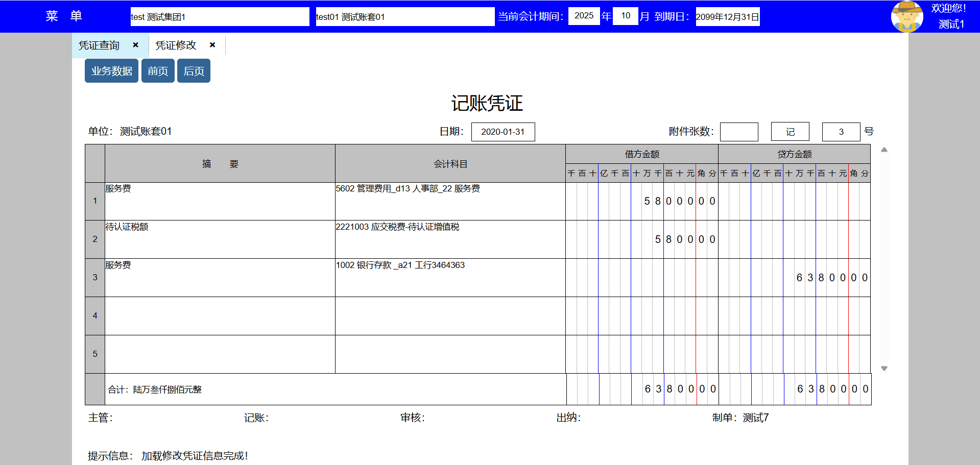Go to previous voucher with 前页
The height and width of the screenshot is (465, 980).
tap(158, 71)
